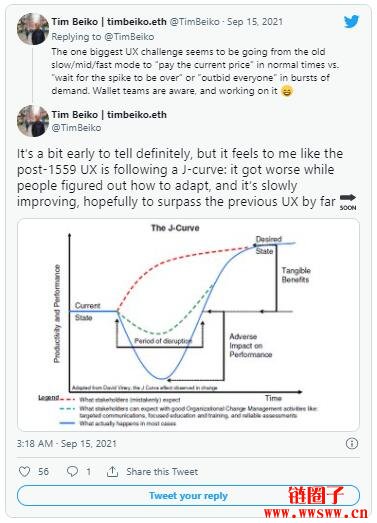Open the J-Curve chart image
The height and width of the screenshot is (523, 377).
[x=188, y=325]
